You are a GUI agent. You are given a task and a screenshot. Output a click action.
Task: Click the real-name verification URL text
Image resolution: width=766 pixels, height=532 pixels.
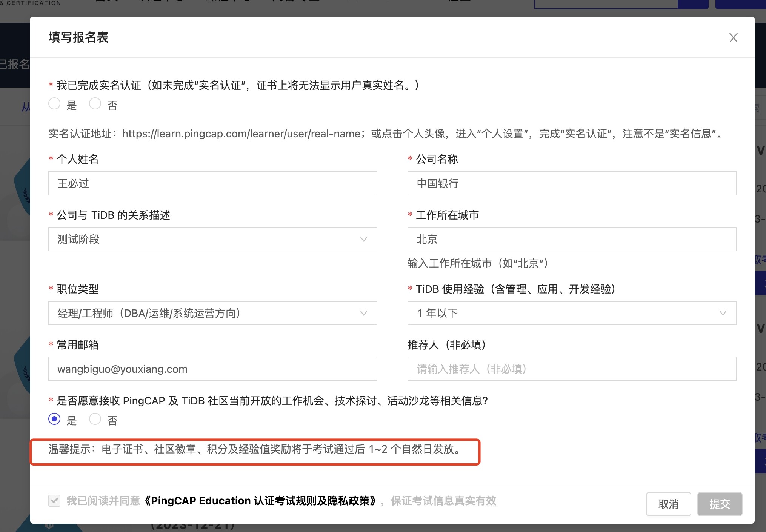point(241,134)
